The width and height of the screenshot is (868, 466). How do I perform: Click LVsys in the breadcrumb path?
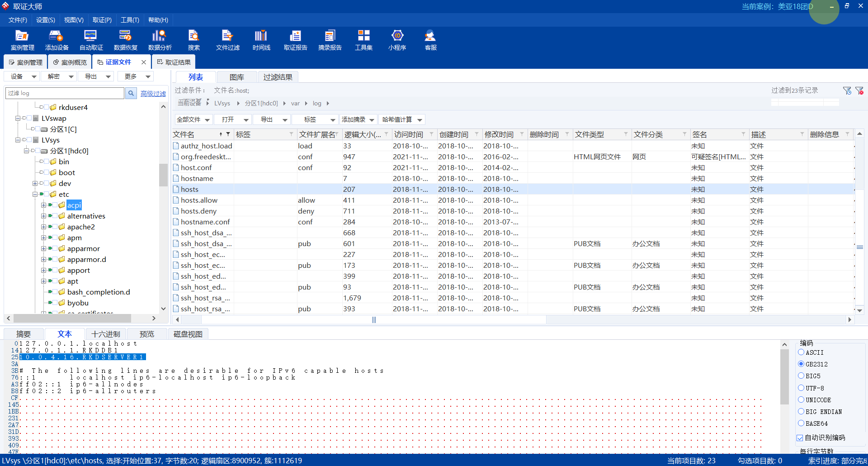222,103
